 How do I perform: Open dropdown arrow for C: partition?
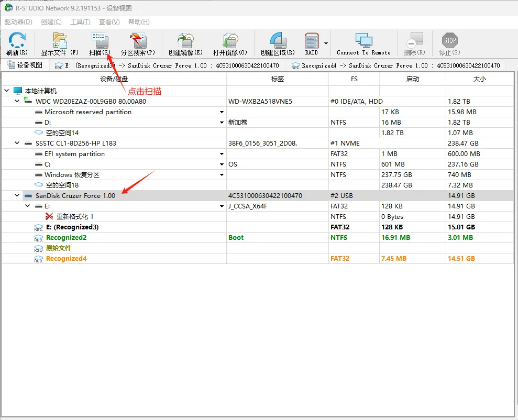[x=222, y=164]
